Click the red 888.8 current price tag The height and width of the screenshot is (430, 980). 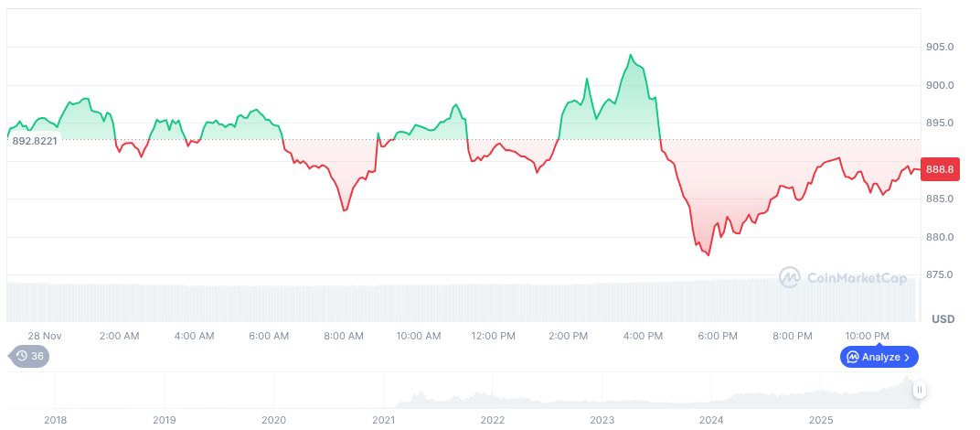click(940, 169)
